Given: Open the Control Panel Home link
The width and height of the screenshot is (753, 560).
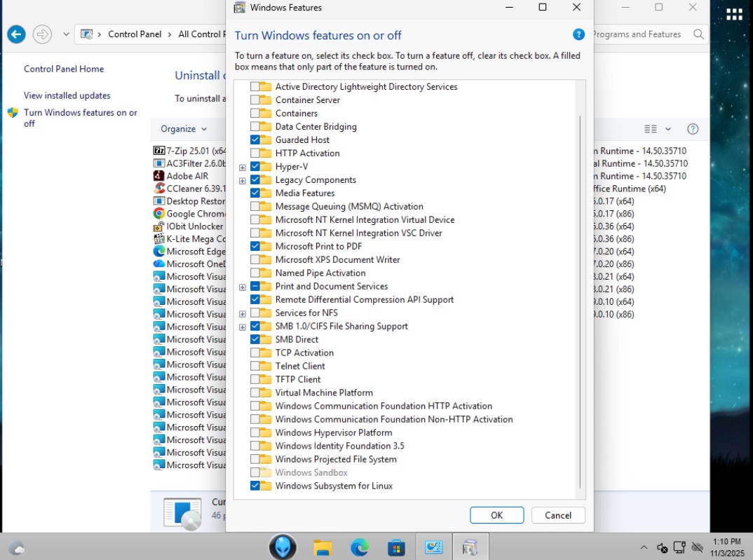Looking at the screenshot, I should point(64,69).
